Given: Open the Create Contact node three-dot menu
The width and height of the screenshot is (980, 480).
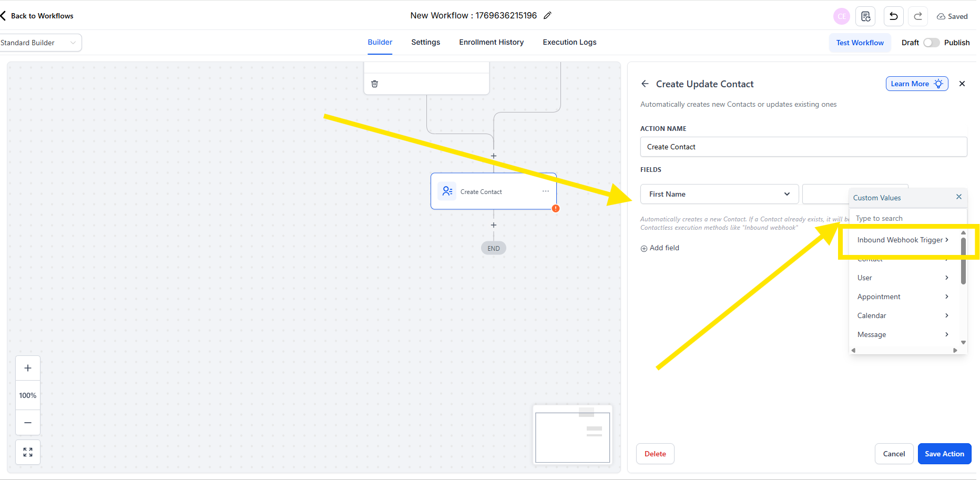Looking at the screenshot, I should (546, 191).
